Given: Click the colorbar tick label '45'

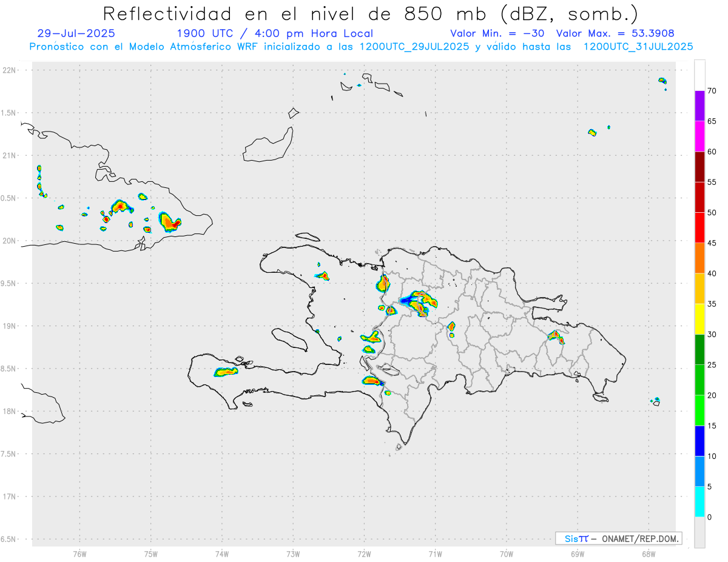Looking at the screenshot, I should click(x=712, y=243).
